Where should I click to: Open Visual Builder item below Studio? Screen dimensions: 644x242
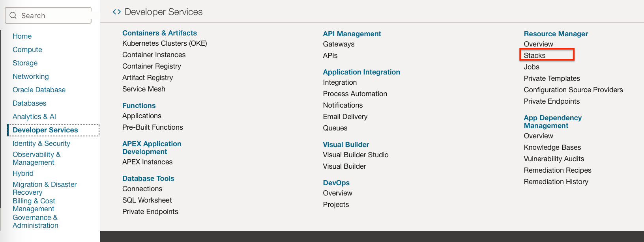[x=344, y=166]
